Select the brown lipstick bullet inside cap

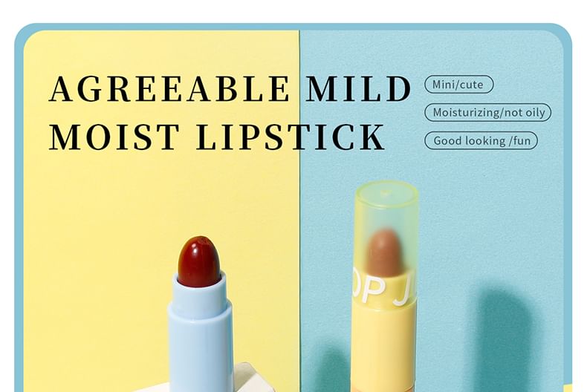(386, 252)
